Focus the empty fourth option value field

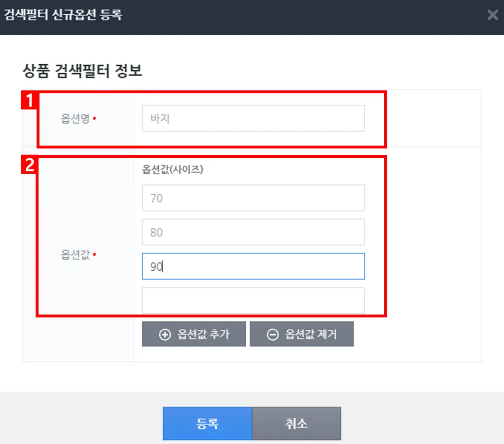(253, 300)
